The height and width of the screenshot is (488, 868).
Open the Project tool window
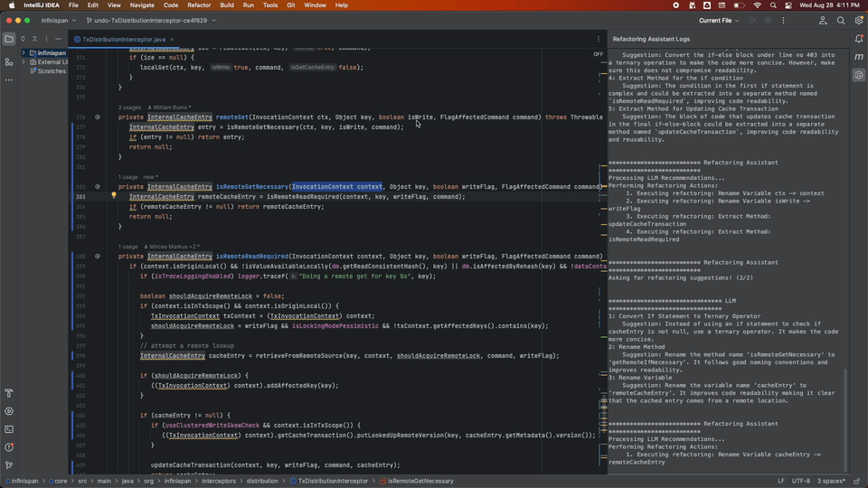[9, 39]
